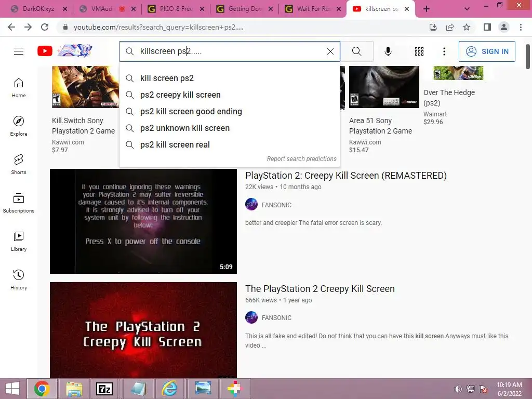
Task: Open Shorts in sidebar
Action: click(x=19, y=164)
